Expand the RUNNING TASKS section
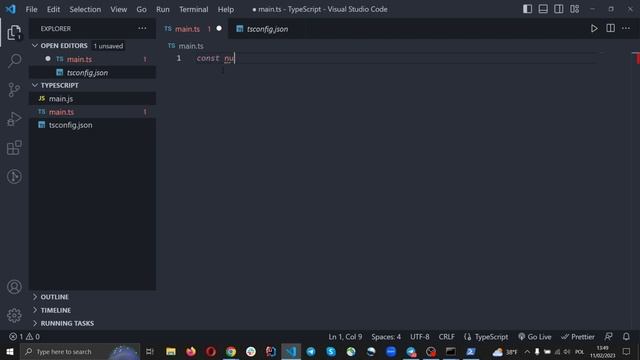 (35, 323)
